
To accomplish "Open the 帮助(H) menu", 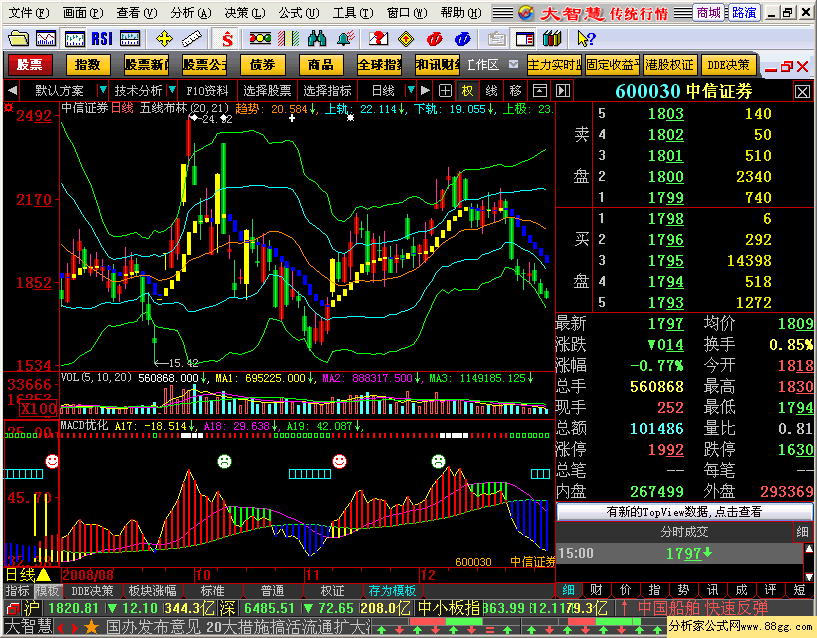I will click(x=461, y=13).
